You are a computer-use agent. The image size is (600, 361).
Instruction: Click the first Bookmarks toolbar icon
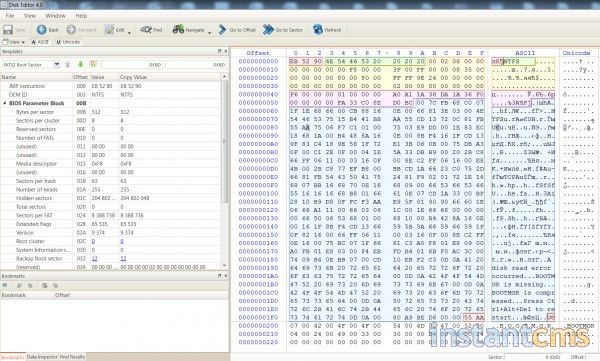point(5,286)
